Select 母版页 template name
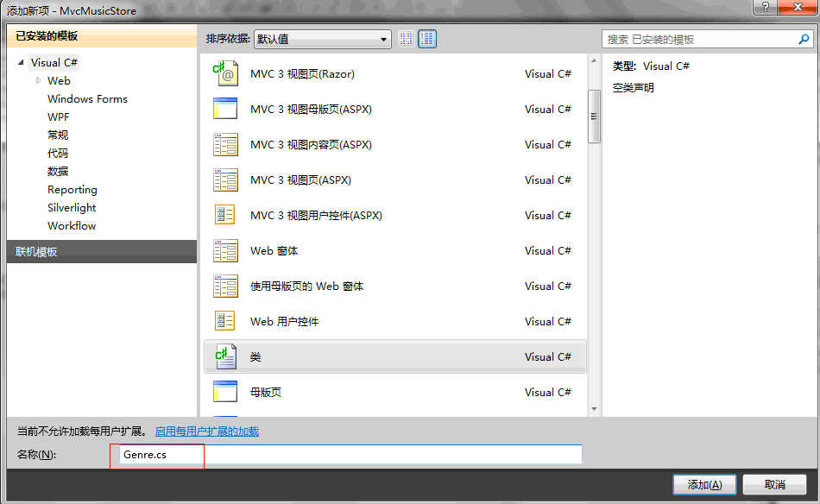The width and height of the screenshot is (820, 504). pyautogui.click(x=266, y=392)
